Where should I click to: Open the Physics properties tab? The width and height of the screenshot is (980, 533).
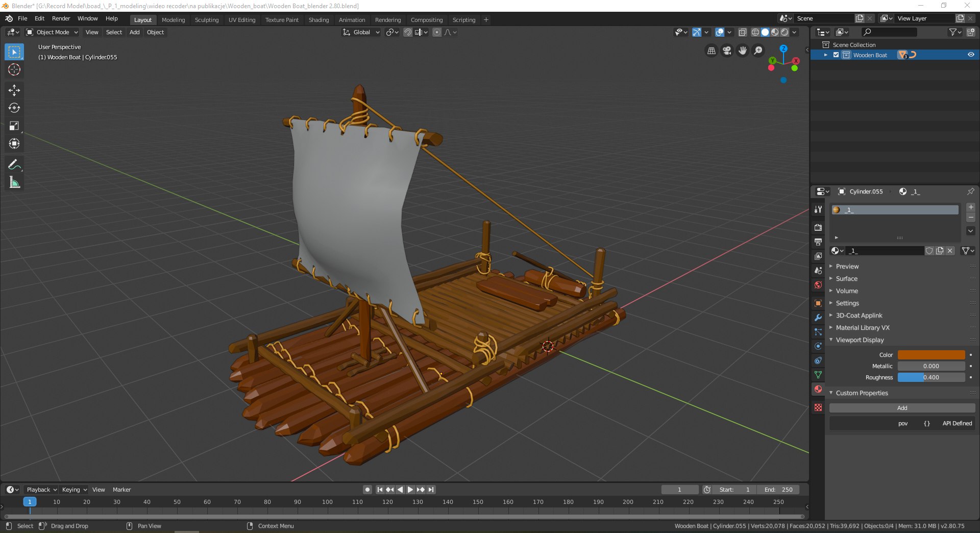point(818,346)
